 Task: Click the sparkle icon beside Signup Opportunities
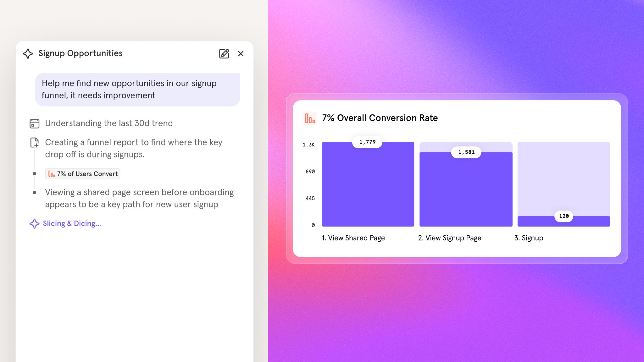pyautogui.click(x=28, y=53)
